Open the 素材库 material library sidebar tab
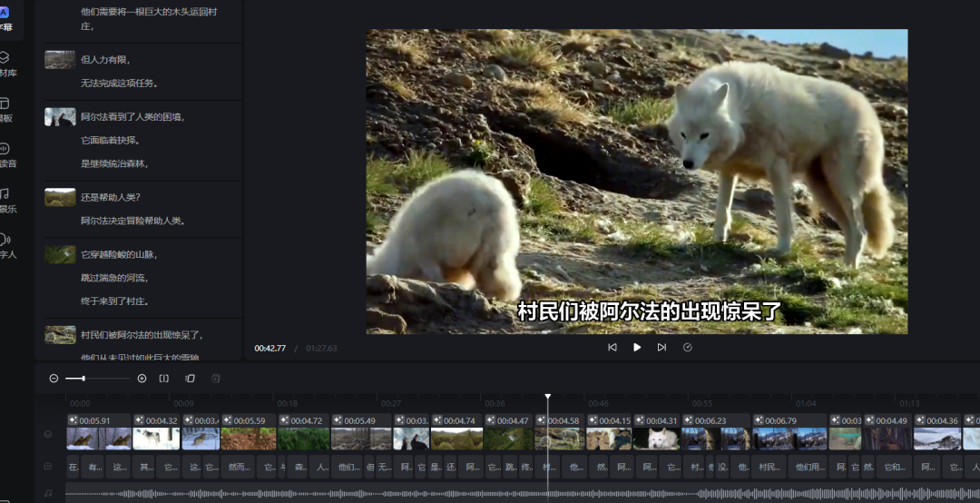980x503 pixels. [6, 63]
